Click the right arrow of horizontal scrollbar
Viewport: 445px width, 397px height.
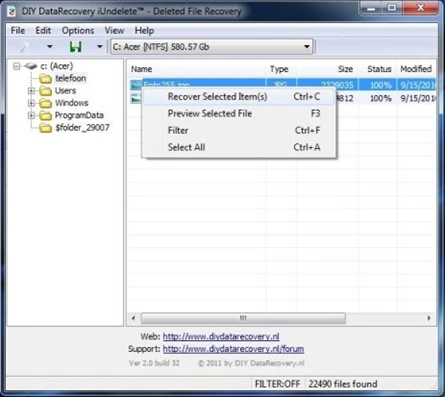[429, 318]
